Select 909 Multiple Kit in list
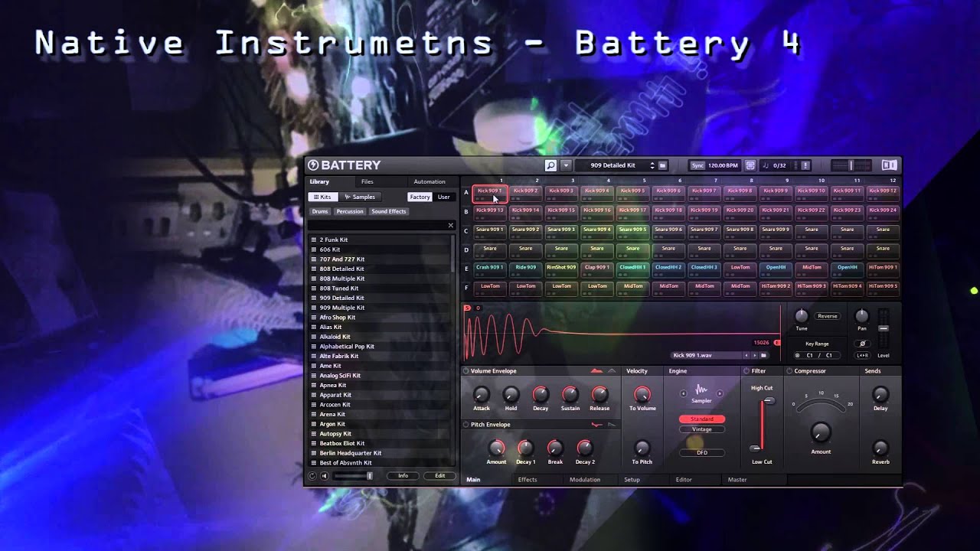Image resolution: width=980 pixels, height=551 pixels. [380, 308]
